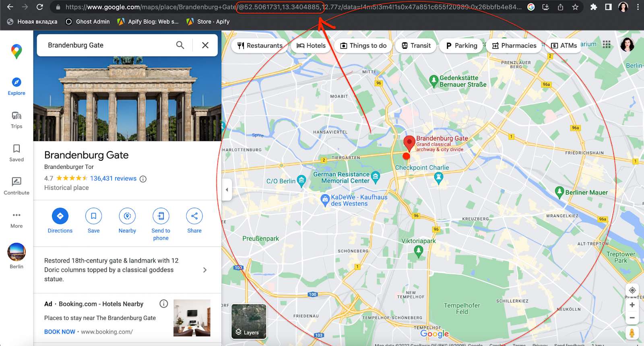
Task: Expand the place description chevron
Action: click(205, 270)
